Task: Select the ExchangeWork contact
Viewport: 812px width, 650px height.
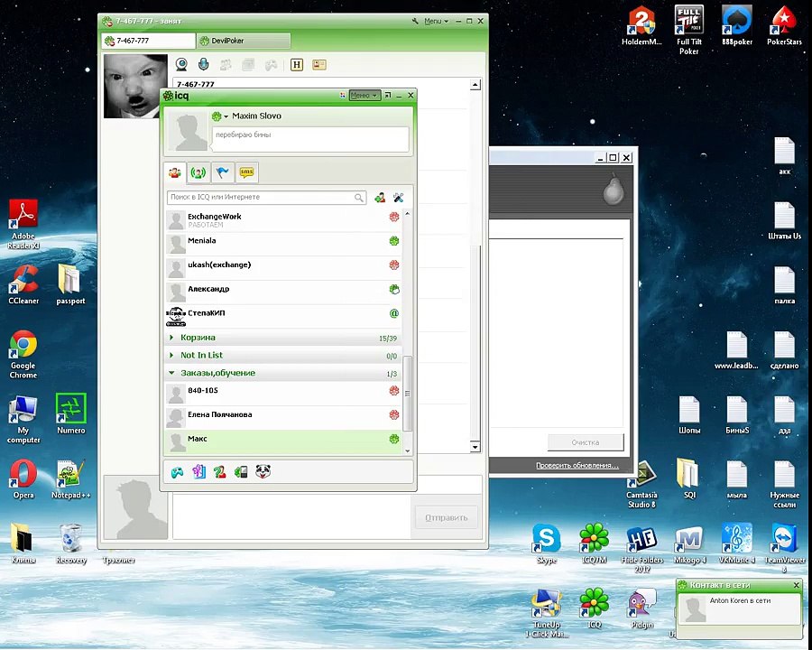Action: coord(283,220)
